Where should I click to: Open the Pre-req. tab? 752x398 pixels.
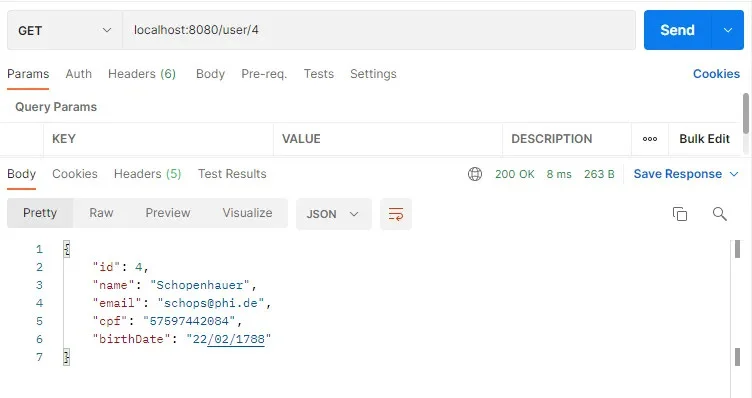(264, 74)
